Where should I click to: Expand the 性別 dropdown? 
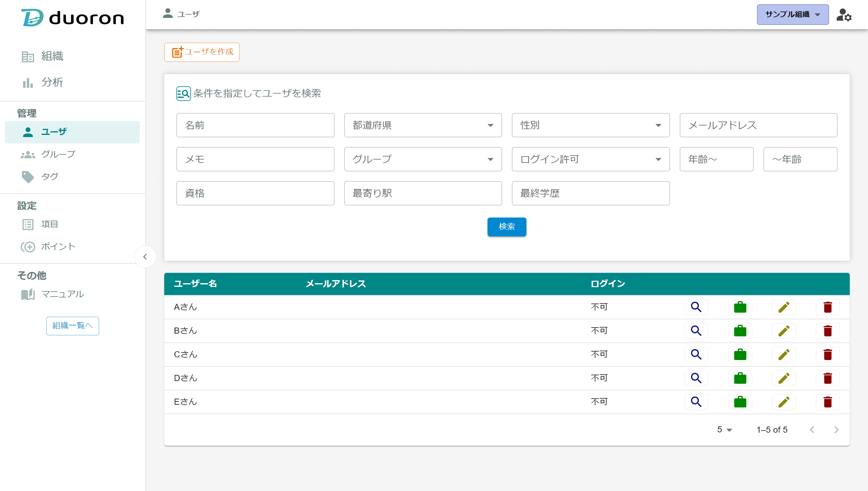tap(591, 125)
